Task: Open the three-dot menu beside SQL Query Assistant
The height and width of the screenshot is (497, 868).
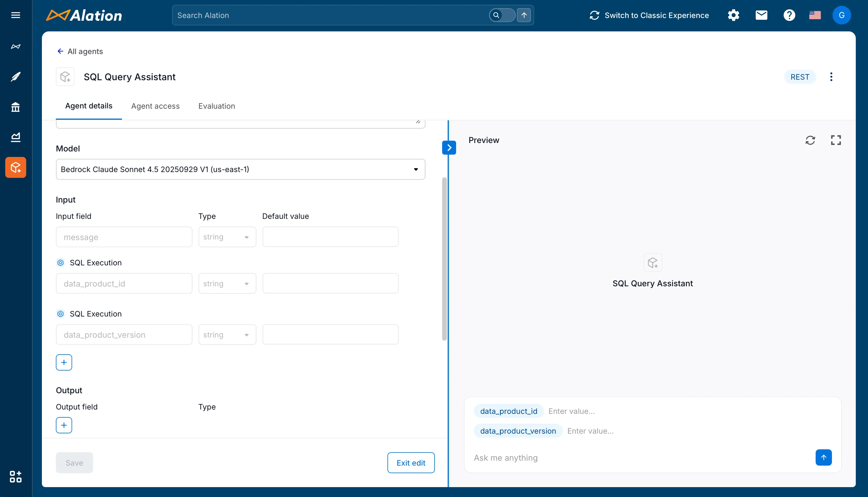Action: (x=831, y=77)
